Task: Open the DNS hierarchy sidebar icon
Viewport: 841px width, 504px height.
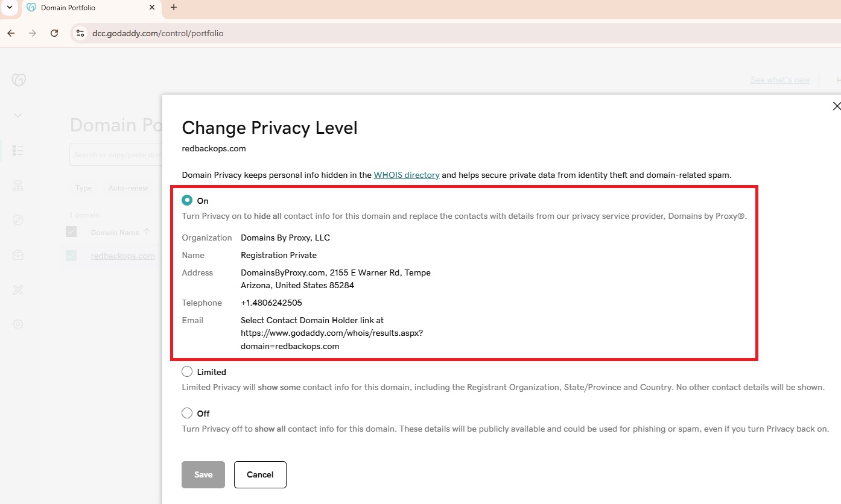Action: coord(18,186)
